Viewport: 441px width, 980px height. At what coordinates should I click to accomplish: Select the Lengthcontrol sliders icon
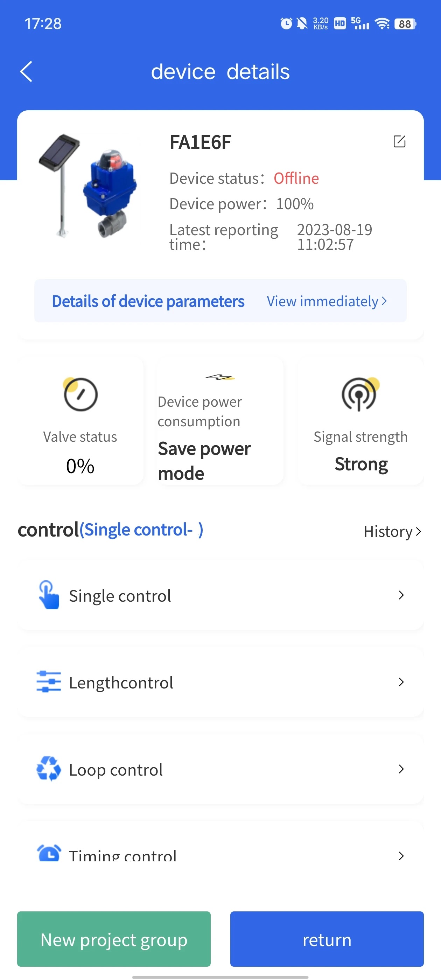point(49,682)
